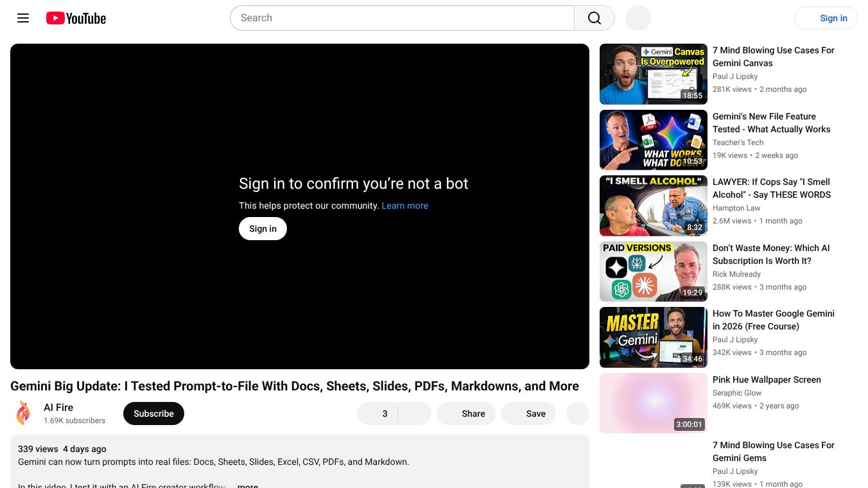Like the video using the '3' button
This screenshot has height=488, width=868.
pyautogui.click(x=378, y=414)
